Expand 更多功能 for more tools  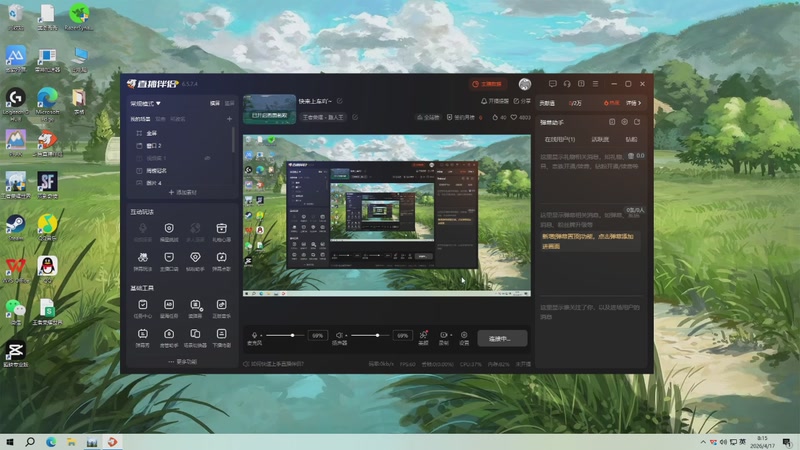(182, 362)
